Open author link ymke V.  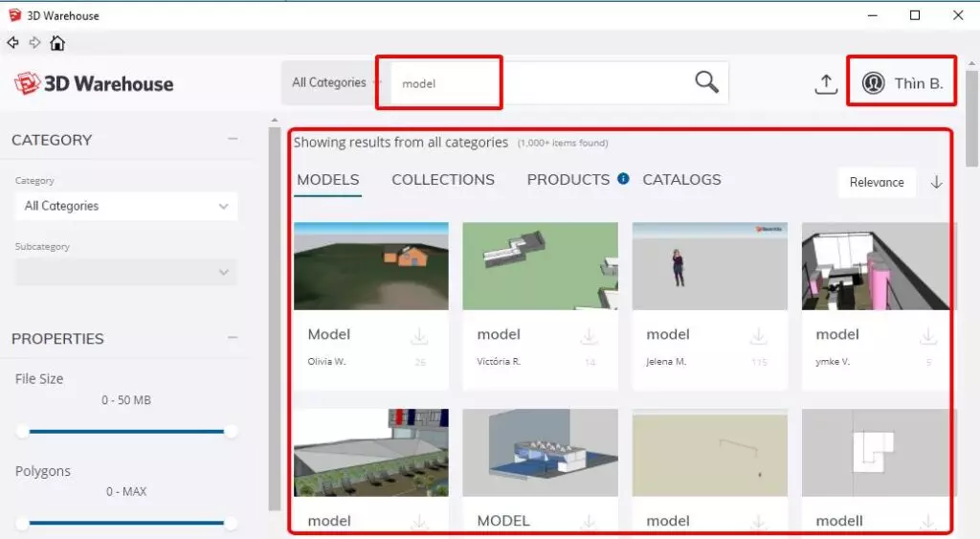[833, 362]
